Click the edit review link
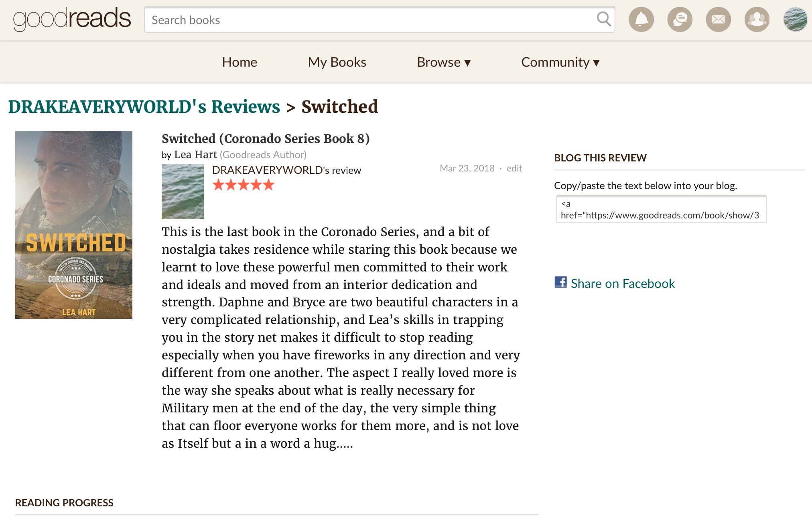This screenshot has height=520, width=812. pos(514,168)
